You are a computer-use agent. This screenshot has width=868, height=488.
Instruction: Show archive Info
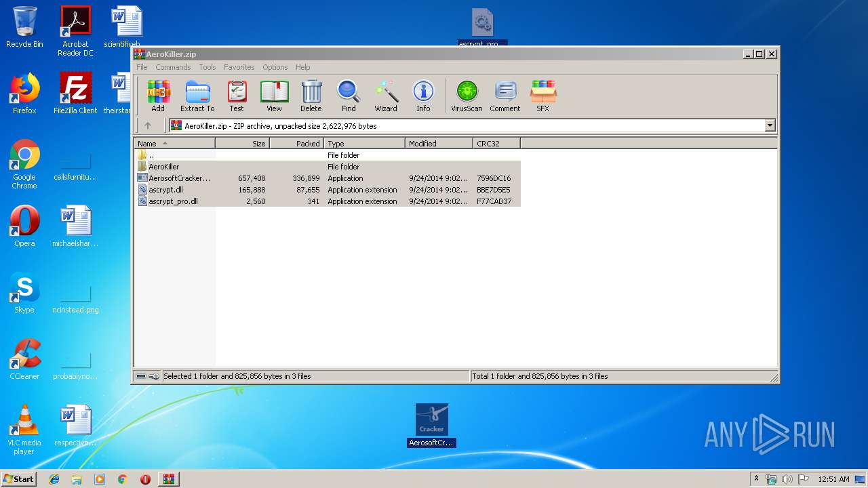point(423,96)
